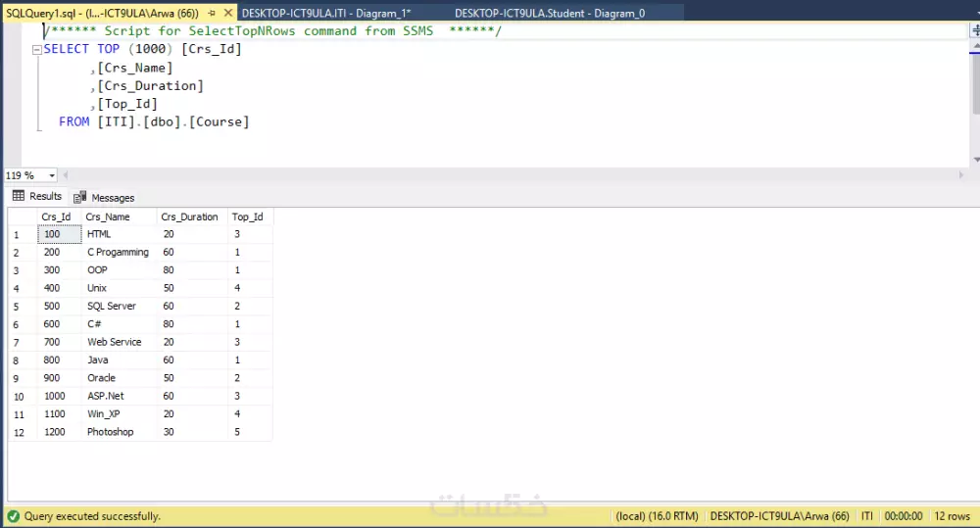Click the editor split window handle
The width and height of the screenshot is (980, 528).
click(975, 29)
